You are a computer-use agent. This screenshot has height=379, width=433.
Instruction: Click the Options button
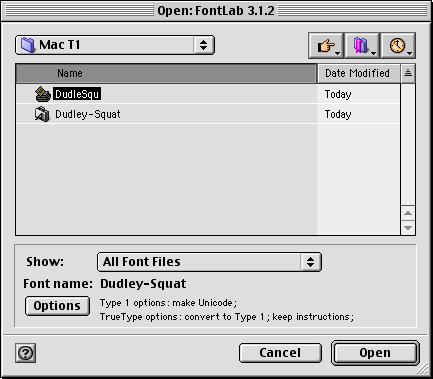pos(57,306)
